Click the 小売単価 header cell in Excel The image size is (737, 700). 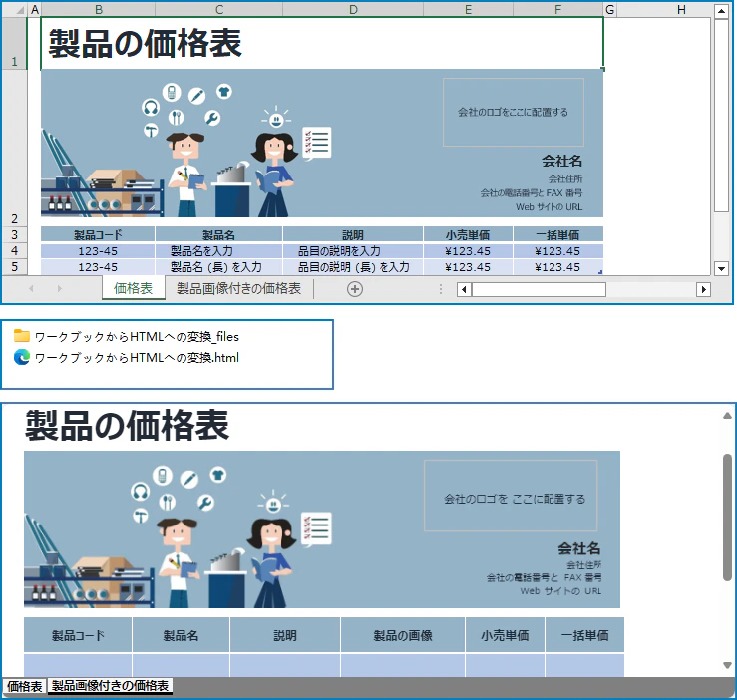click(x=468, y=234)
